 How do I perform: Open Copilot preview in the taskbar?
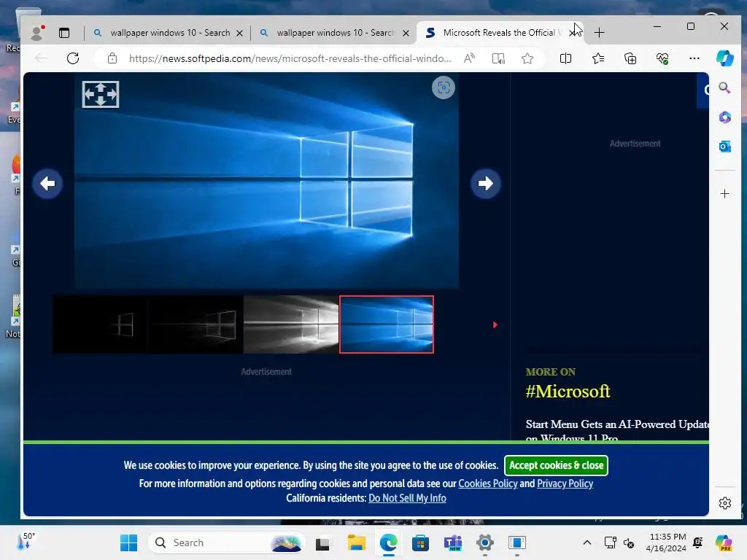724,542
